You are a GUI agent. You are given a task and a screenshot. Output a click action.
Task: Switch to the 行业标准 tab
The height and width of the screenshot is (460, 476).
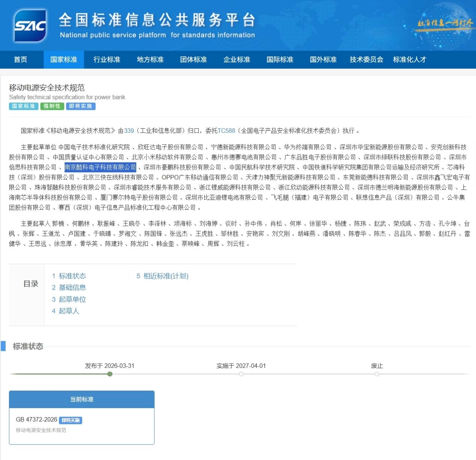point(107,59)
